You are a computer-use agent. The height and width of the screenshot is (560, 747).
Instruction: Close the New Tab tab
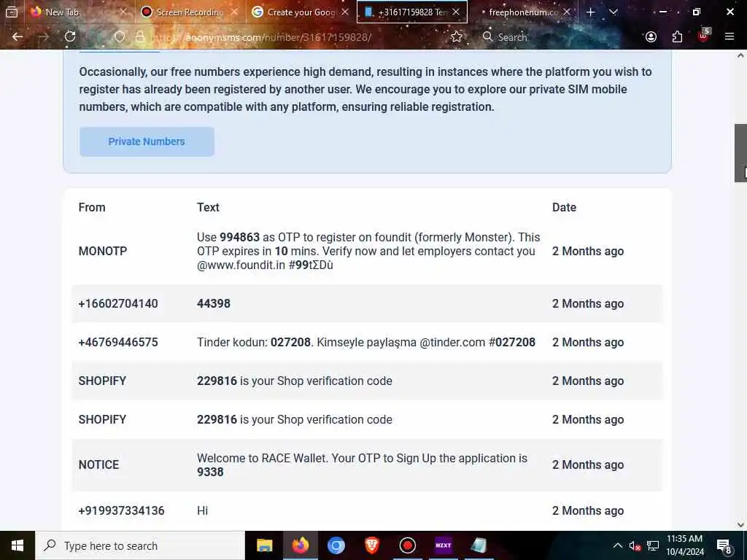[123, 12]
